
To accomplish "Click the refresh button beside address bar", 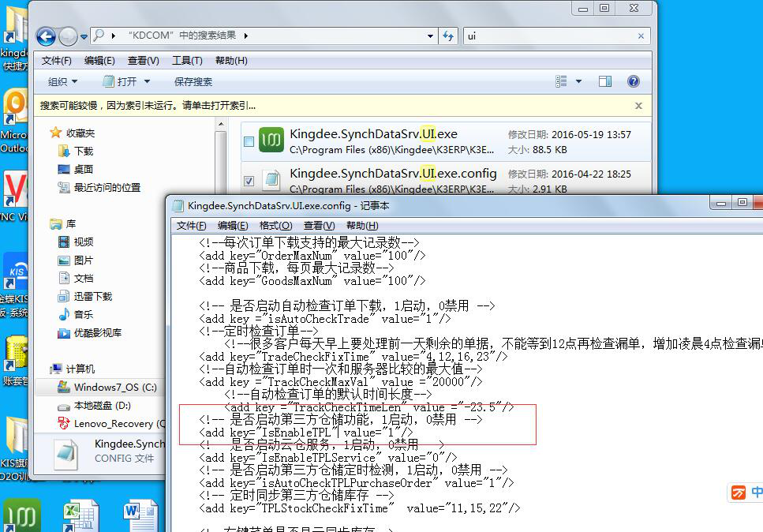I will click(448, 36).
